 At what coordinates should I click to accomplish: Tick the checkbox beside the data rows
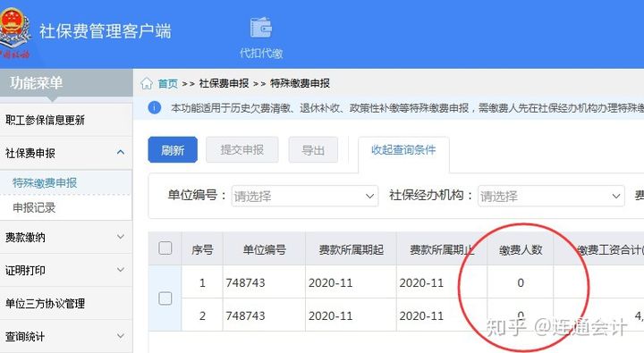[165, 298]
